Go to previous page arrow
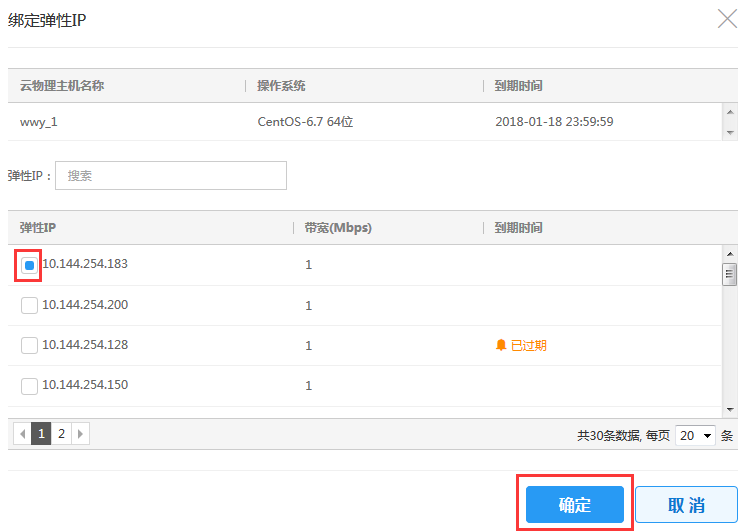The image size is (752, 531). [x=22, y=434]
